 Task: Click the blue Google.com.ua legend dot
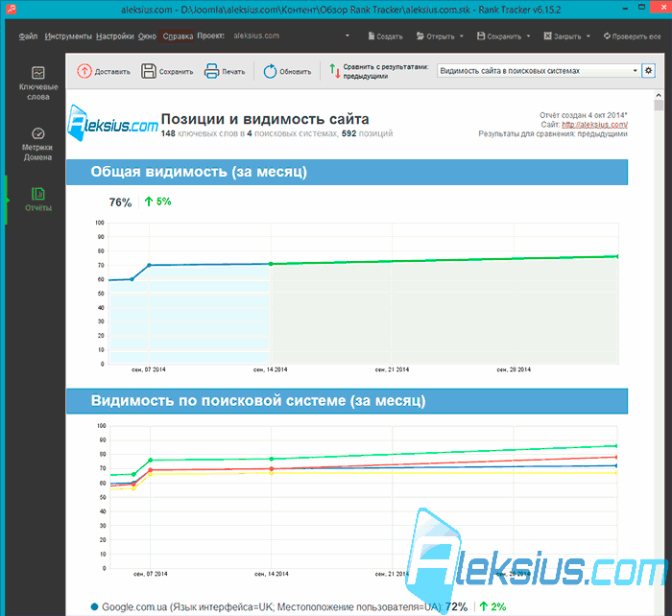click(94, 607)
